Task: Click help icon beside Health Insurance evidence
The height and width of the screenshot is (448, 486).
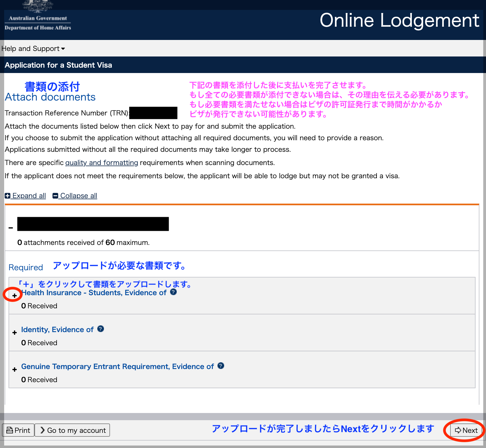Action: point(173,292)
